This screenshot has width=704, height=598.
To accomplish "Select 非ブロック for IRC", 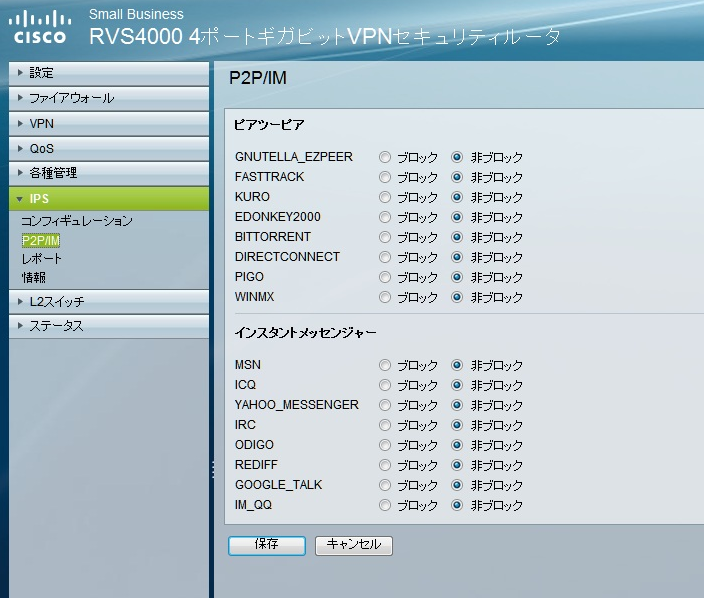I will point(457,425).
